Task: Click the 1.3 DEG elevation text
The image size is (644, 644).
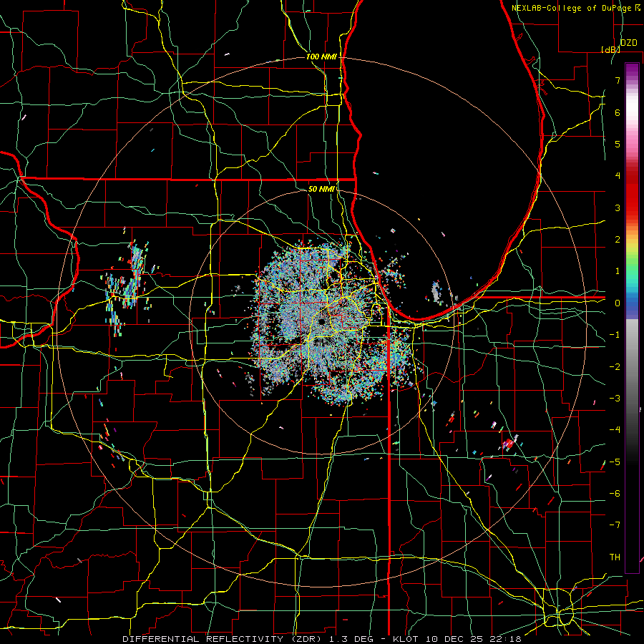Action: point(351,639)
